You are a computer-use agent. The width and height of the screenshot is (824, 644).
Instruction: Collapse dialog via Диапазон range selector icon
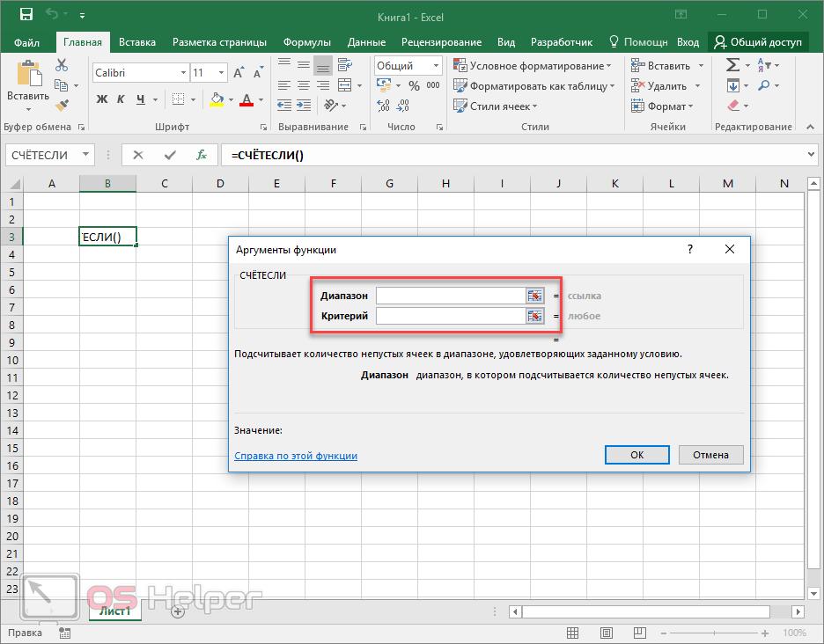534,296
